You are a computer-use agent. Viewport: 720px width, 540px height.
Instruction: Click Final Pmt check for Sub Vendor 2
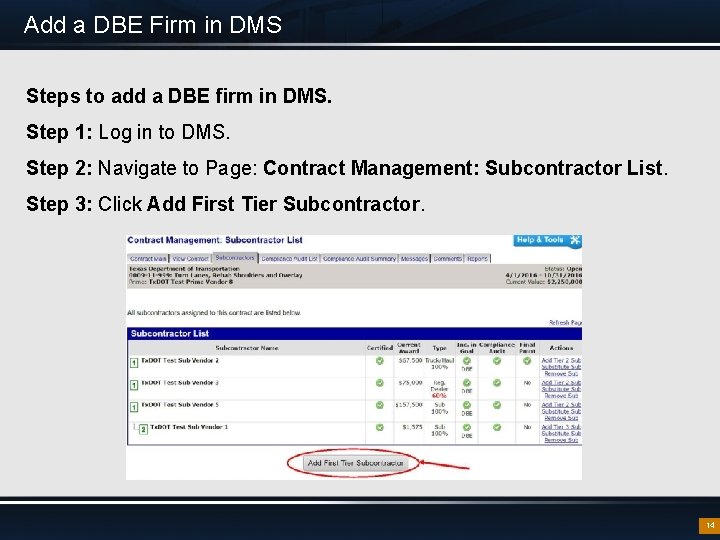click(x=527, y=361)
